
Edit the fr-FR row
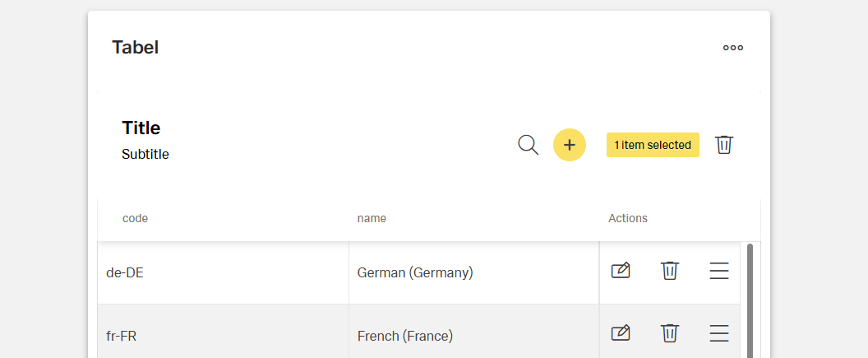pyautogui.click(x=621, y=333)
